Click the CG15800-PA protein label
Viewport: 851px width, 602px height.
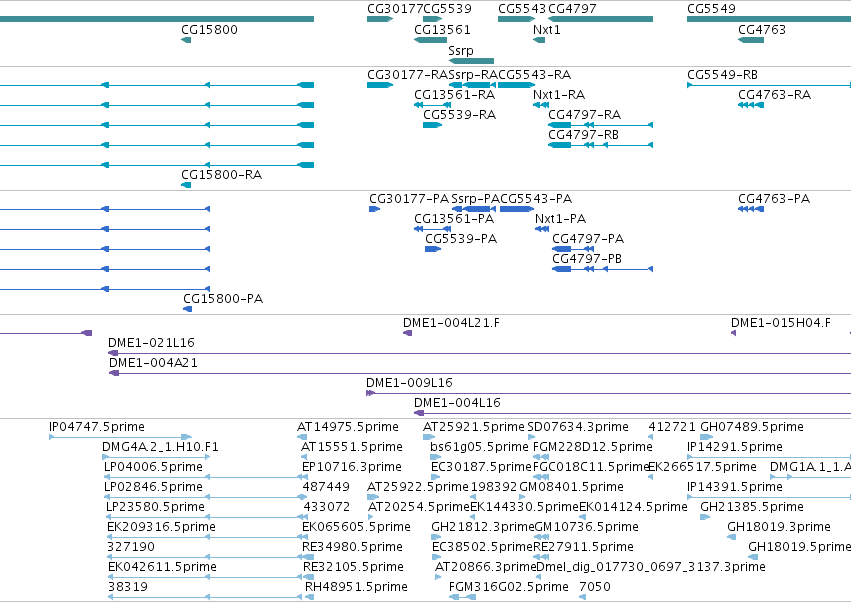223,299
